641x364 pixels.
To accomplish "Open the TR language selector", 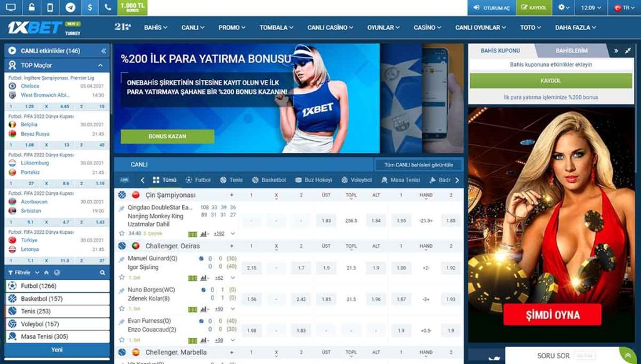I will 624,8.
